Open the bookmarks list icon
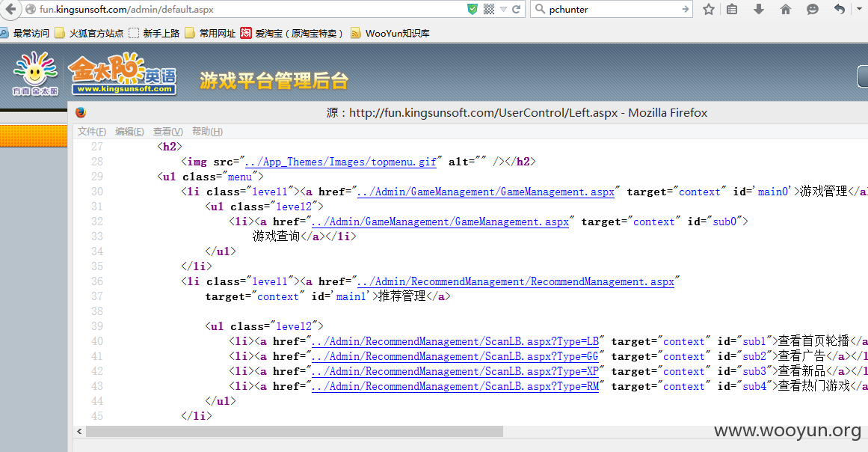The image size is (868, 452). click(732, 9)
